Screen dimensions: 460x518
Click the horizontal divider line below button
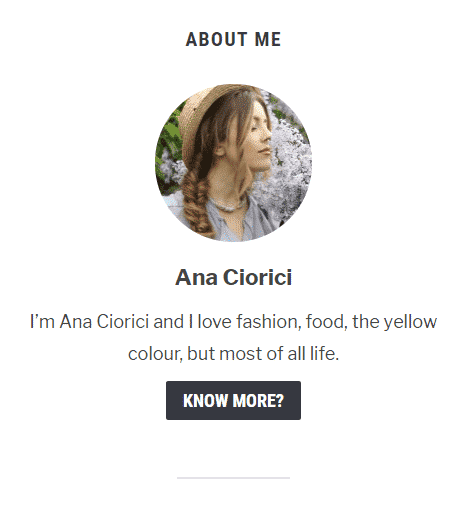[233, 478]
